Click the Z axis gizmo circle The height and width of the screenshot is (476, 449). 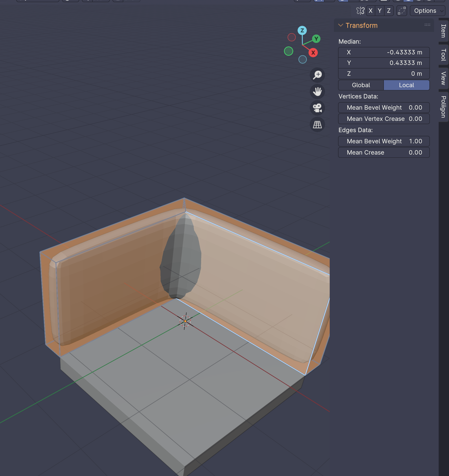click(x=302, y=30)
